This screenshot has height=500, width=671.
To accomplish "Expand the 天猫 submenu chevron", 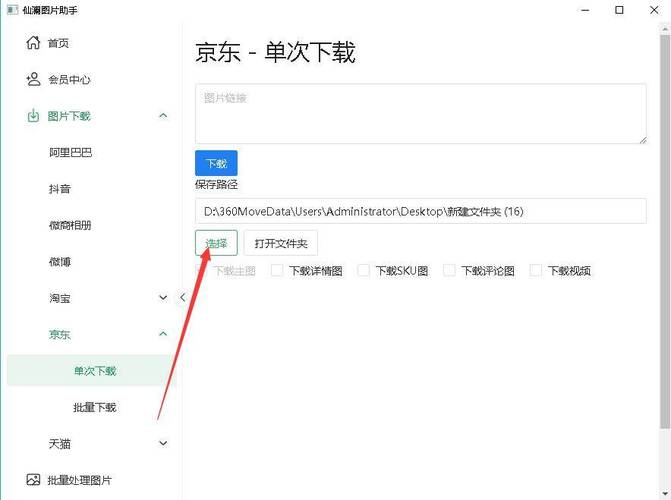I will [x=163, y=443].
